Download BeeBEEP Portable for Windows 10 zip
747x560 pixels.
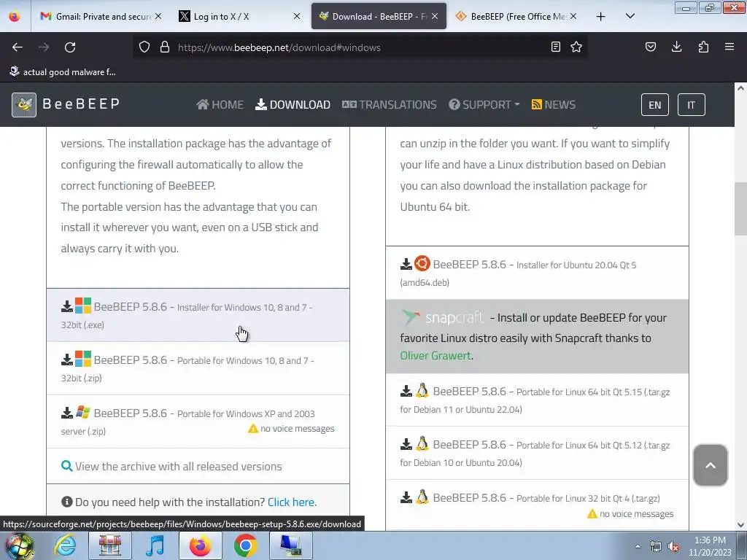pyautogui.click(x=198, y=368)
